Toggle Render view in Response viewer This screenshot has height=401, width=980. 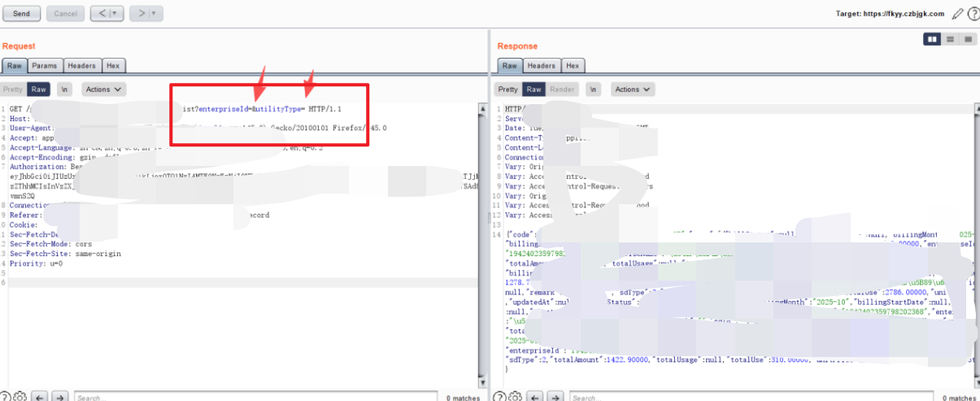tap(562, 89)
